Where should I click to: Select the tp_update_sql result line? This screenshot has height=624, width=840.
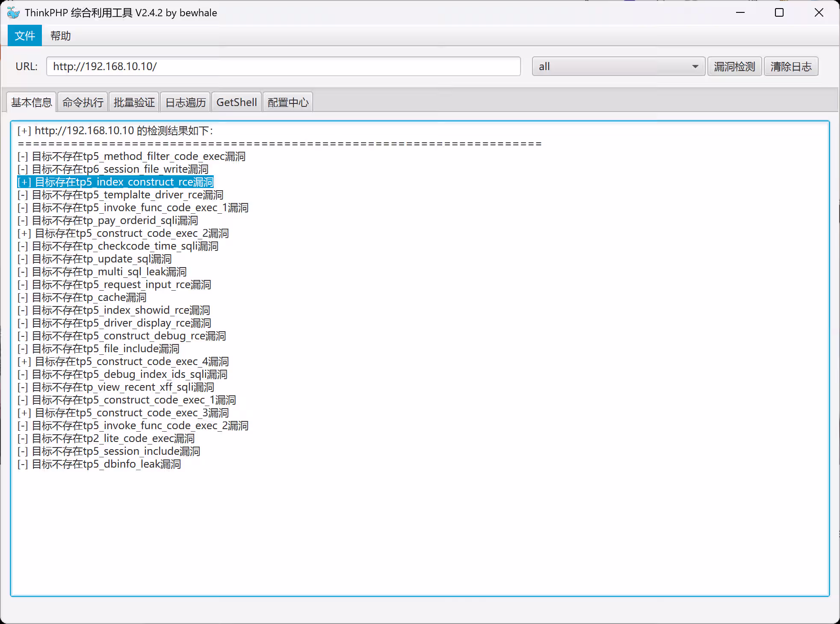pos(95,259)
